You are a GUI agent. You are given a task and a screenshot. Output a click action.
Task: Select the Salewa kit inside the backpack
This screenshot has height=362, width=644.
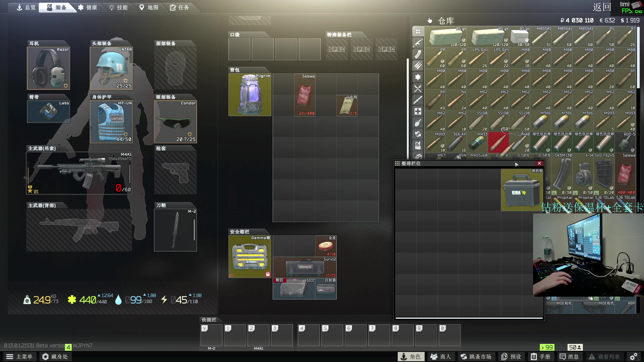(x=305, y=95)
